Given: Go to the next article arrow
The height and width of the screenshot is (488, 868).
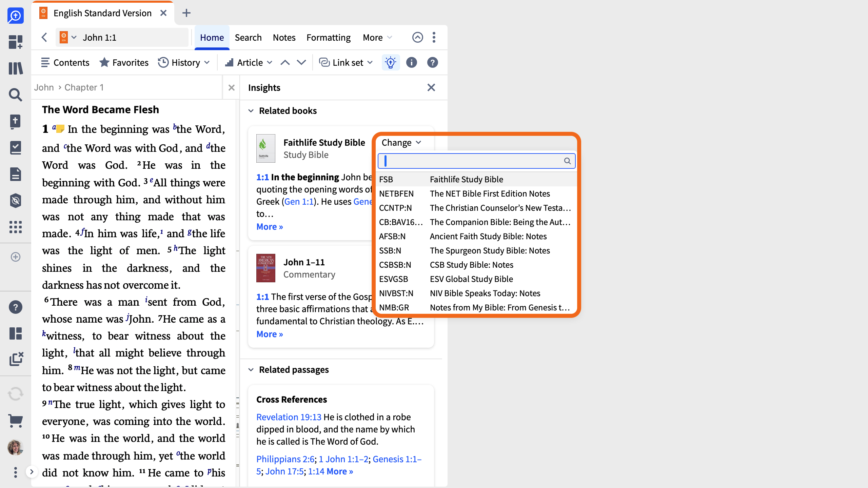Looking at the screenshot, I should [x=301, y=63].
